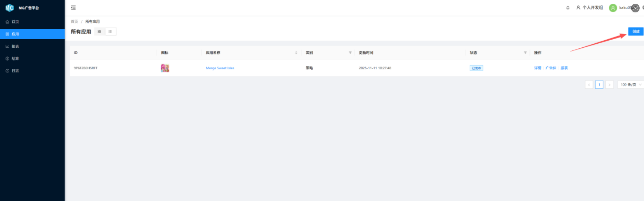Switch to list table view
Screen dimensions: 644x201
coord(110,32)
